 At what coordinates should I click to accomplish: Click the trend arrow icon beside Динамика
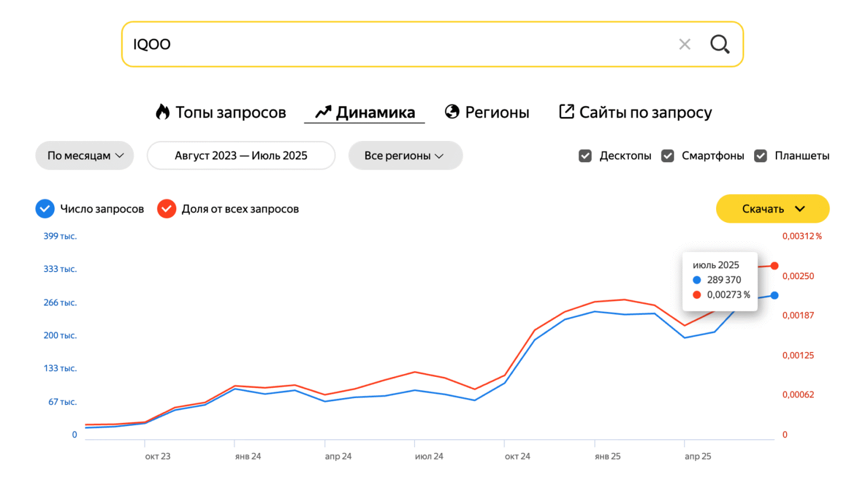click(x=323, y=112)
